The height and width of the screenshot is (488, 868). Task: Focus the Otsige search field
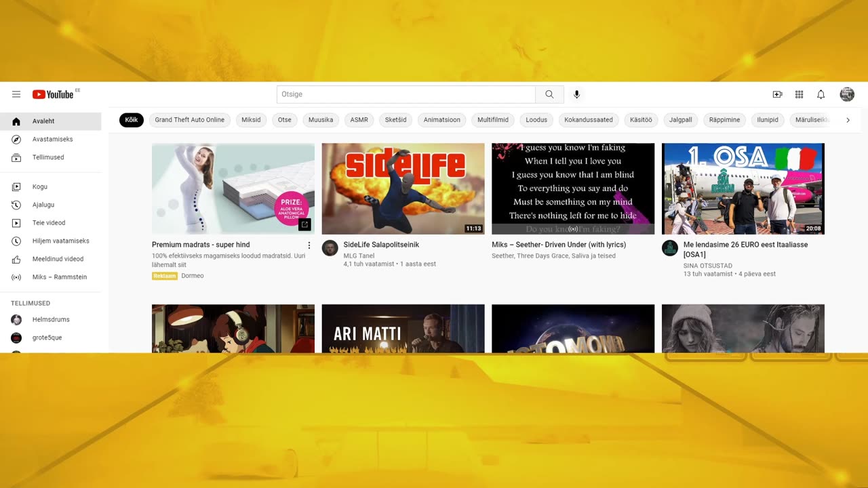tap(406, 94)
